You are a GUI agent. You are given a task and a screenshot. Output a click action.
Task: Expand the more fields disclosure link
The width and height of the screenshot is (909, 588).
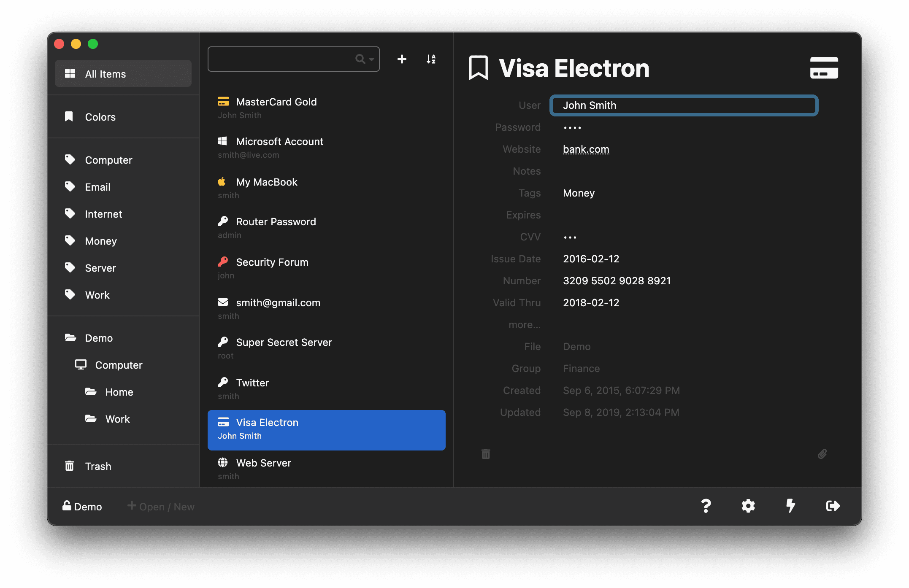click(x=525, y=324)
